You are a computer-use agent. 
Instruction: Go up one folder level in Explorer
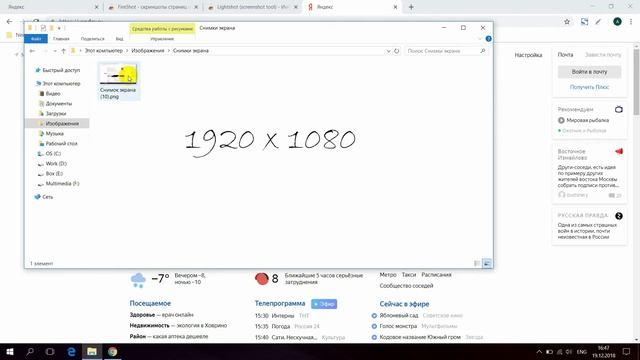(x=63, y=51)
